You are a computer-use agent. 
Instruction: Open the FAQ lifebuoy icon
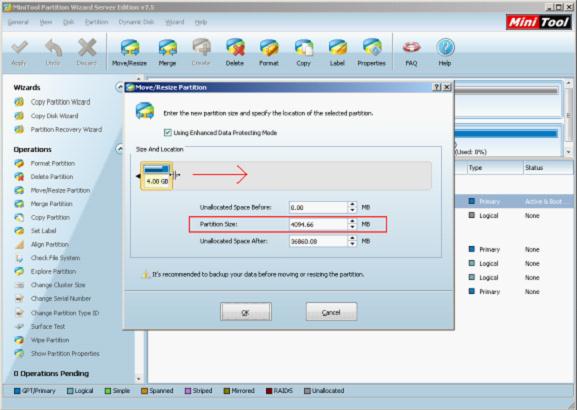(x=411, y=53)
